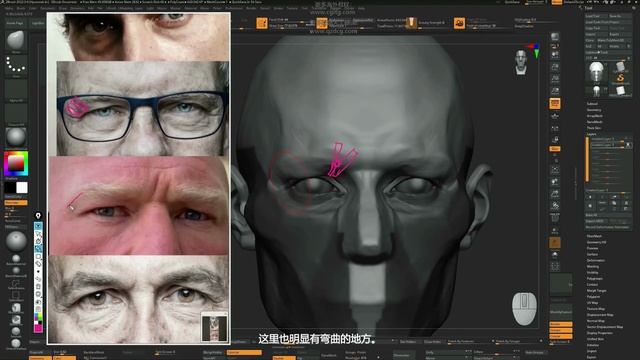The height and width of the screenshot is (360, 640).
Task: Expand the Deformation sub-palette
Action: (x=596, y=260)
